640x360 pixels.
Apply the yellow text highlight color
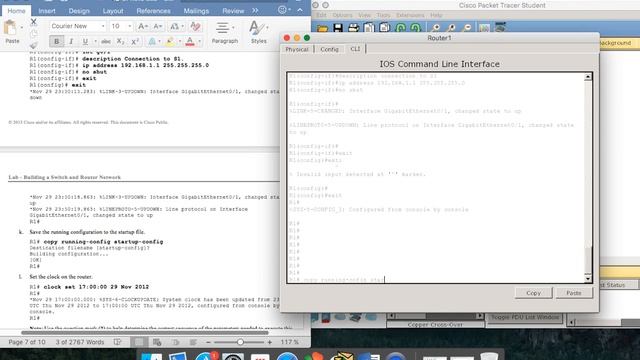click(x=170, y=41)
